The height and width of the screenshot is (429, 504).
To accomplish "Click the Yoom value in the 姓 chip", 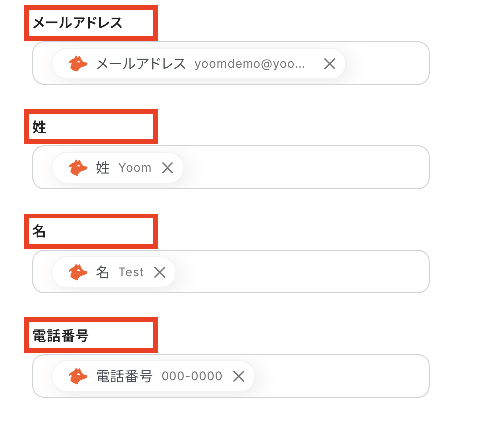I will (135, 168).
